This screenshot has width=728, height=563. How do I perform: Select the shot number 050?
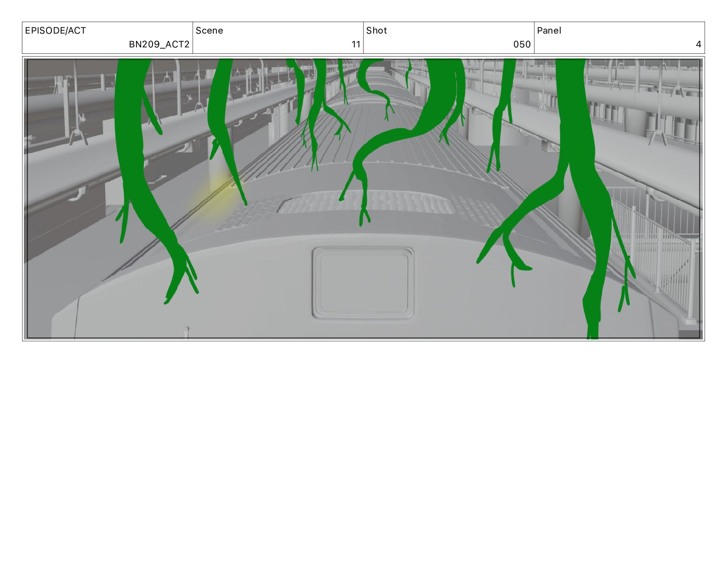(522, 45)
